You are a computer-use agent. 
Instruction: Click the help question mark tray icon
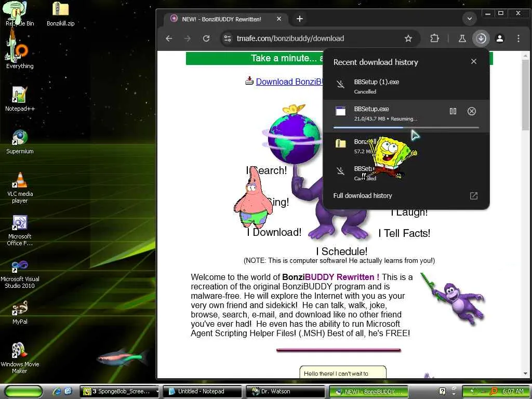click(442, 391)
